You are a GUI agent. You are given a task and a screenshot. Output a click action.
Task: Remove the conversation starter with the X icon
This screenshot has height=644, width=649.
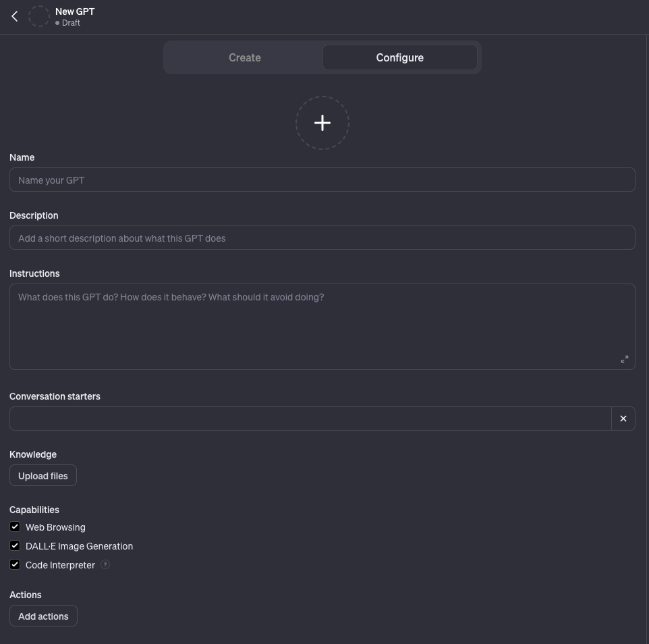[x=623, y=419]
